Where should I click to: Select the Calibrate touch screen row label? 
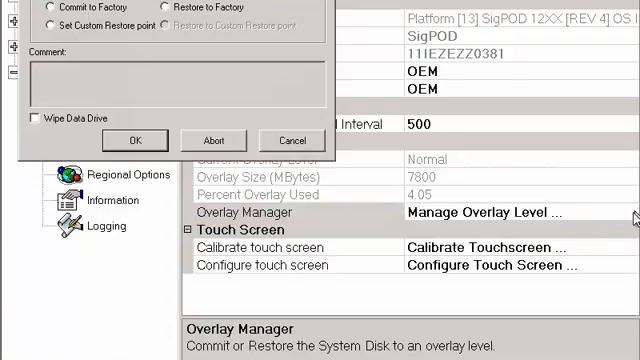(x=260, y=247)
